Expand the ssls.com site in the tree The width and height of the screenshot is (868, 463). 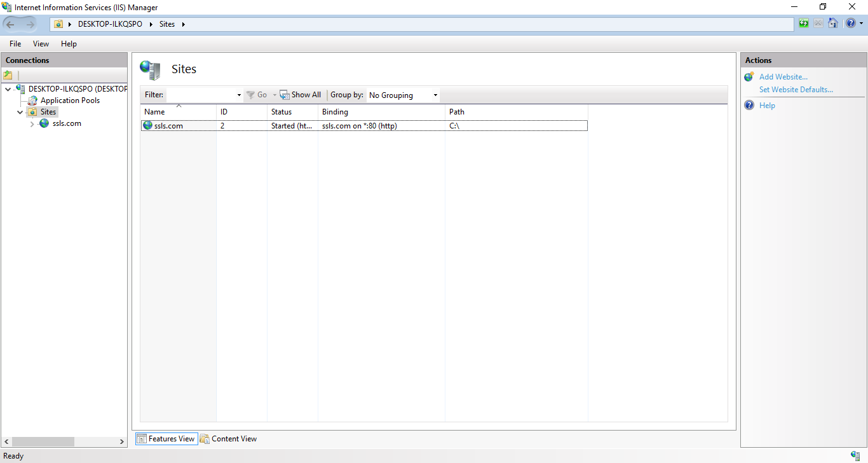coord(32,124)
